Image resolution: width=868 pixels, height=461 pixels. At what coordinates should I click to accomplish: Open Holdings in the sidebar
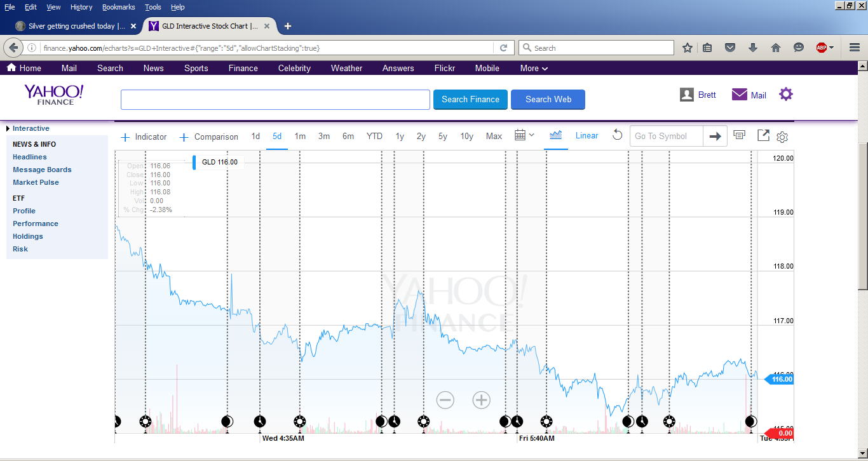pos(28,236)
